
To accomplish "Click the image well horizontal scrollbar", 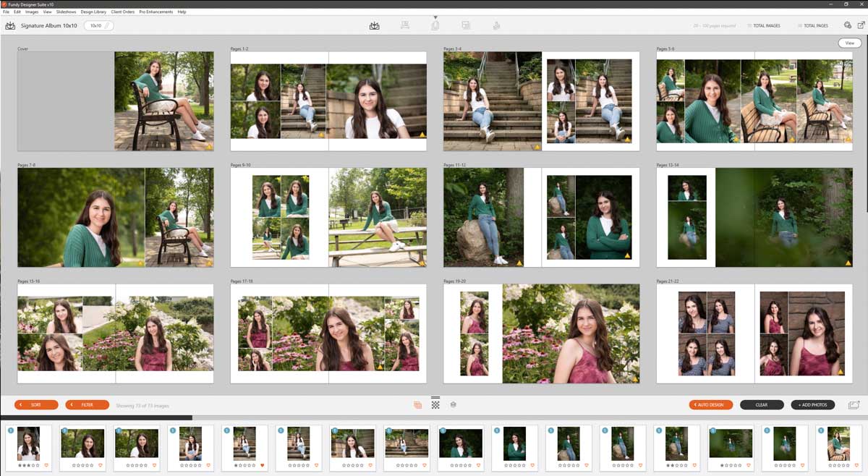I will pos(96,417).
